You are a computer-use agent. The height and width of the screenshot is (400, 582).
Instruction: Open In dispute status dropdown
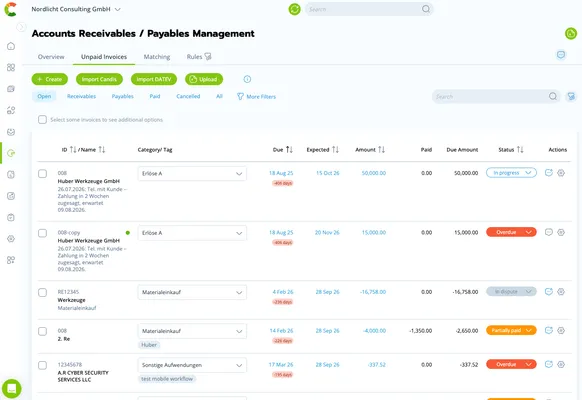[x=511, y=292]
